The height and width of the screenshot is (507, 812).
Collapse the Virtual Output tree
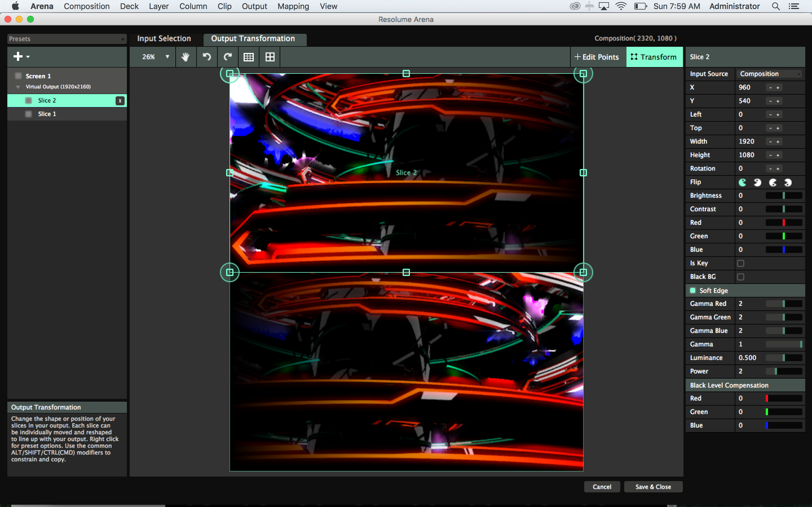click(18, 87)
